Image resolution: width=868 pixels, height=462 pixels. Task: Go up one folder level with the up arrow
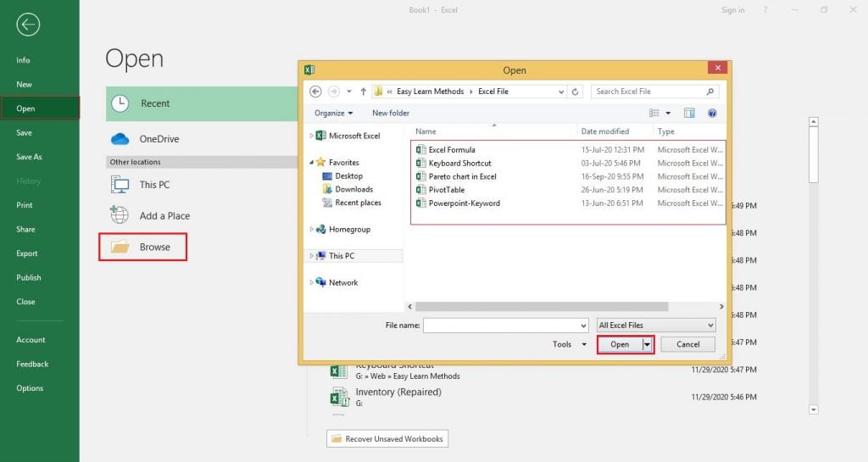[363, 92]
